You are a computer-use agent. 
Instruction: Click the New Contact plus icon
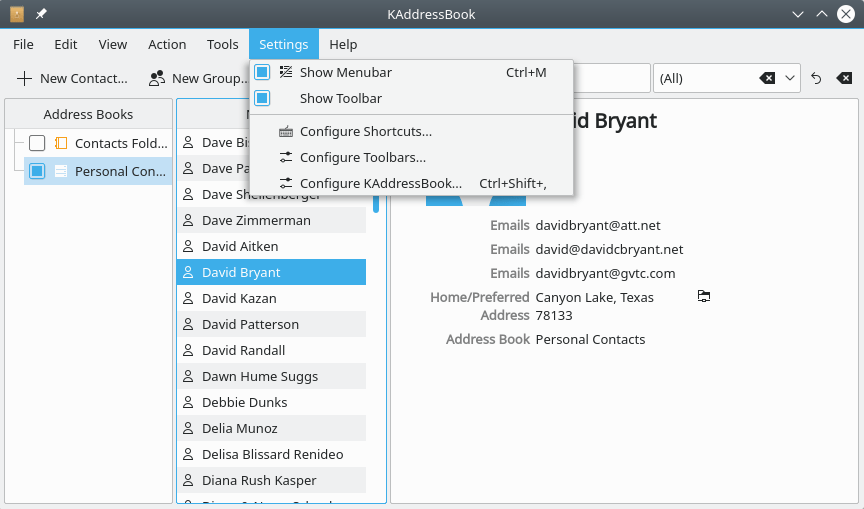tap(24, 79)
